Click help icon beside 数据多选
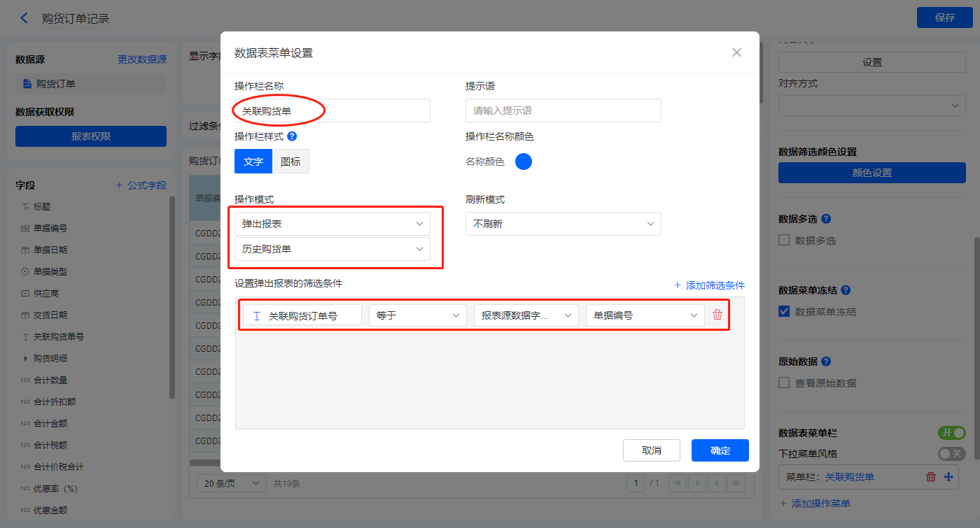This screenshot has width=980, height=528. coord(826,219)
